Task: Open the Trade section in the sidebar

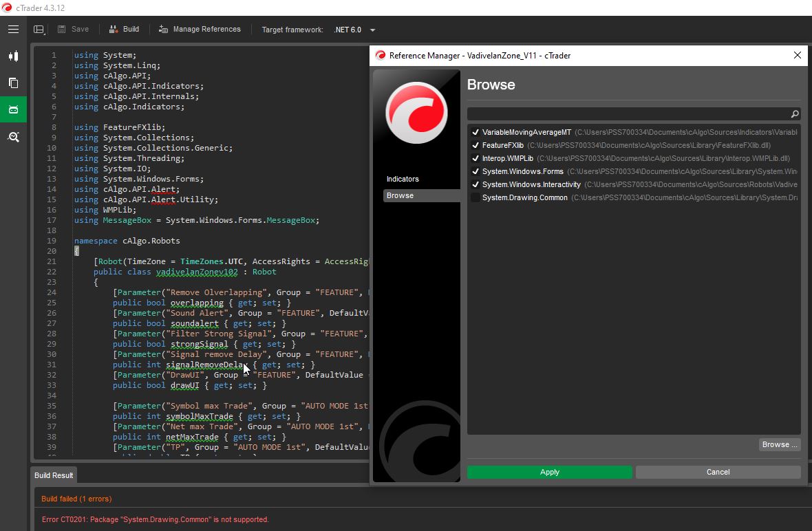Action: coord(14,56)
